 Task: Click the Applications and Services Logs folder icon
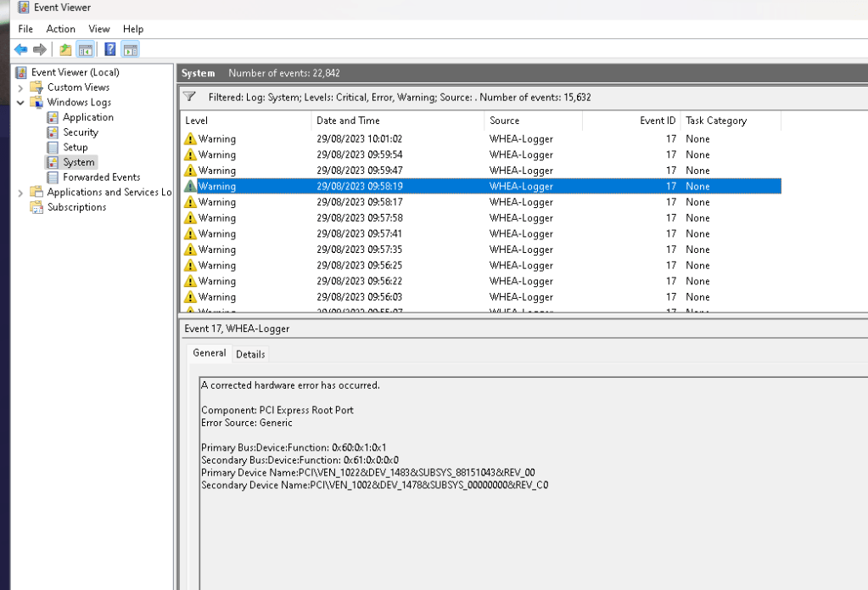click(x=36, y=192)
